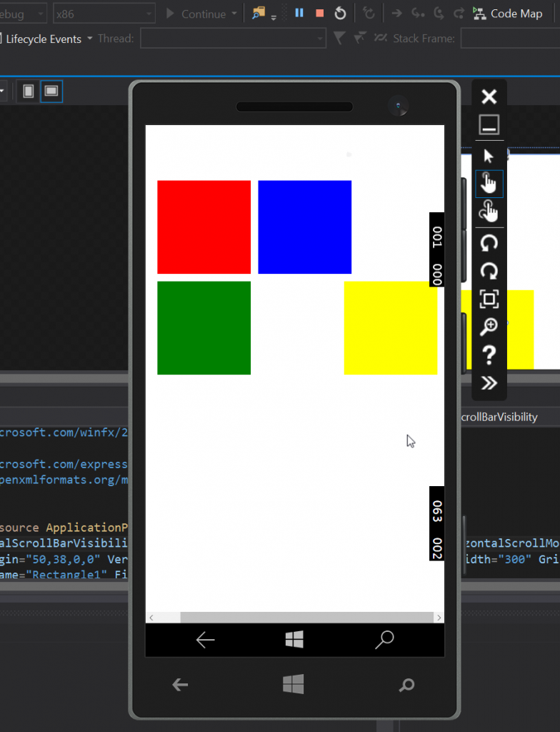This screenshot has width=560, height=732.
Task: Minimize the emulator window
Action: tap(489, 124)
